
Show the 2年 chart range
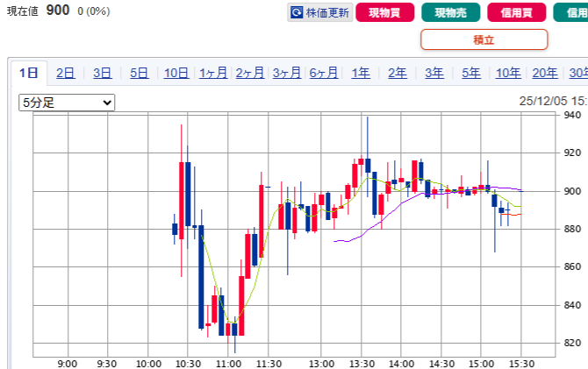398,74
